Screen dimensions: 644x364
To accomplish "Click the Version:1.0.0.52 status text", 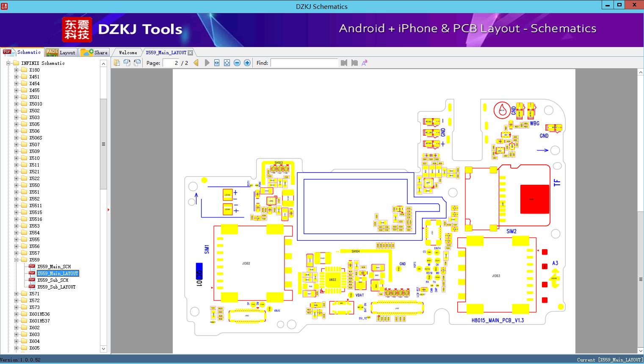I will tap(20, 360).
